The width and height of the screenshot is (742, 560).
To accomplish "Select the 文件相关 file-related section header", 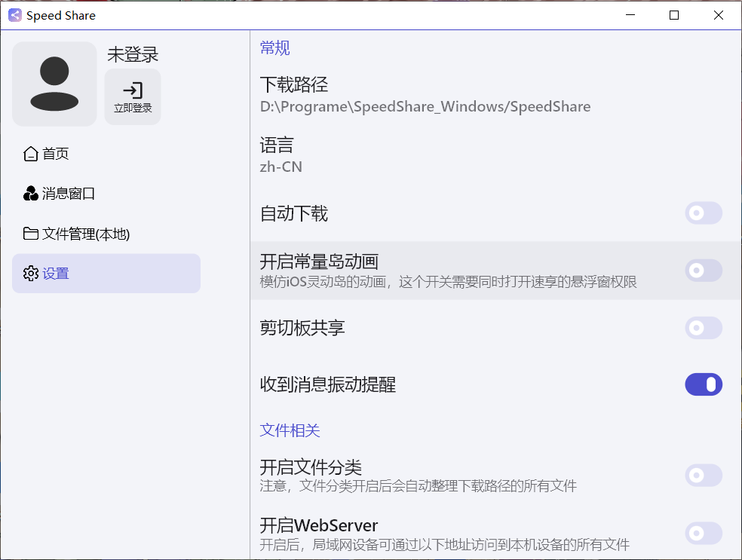I will [290, 430].
